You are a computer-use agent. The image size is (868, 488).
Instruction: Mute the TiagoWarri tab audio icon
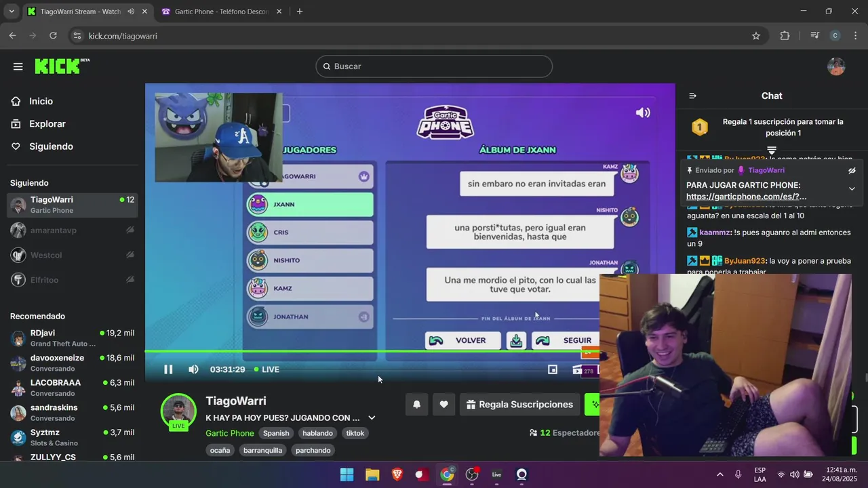(131, 12)
